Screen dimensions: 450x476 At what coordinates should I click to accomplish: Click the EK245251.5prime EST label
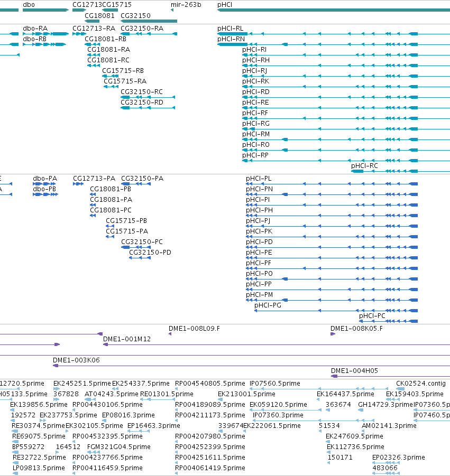pyautogui.click(x=82, y=384)
